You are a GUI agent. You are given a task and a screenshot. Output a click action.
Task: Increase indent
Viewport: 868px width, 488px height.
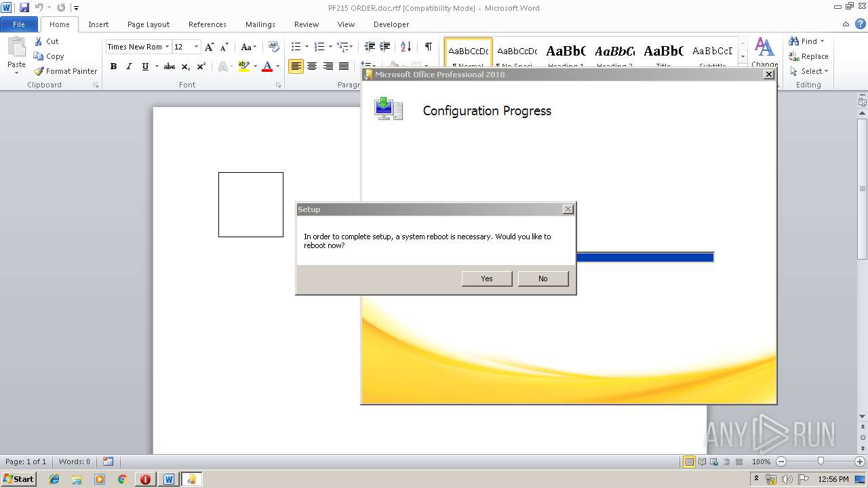coord(385,47)
